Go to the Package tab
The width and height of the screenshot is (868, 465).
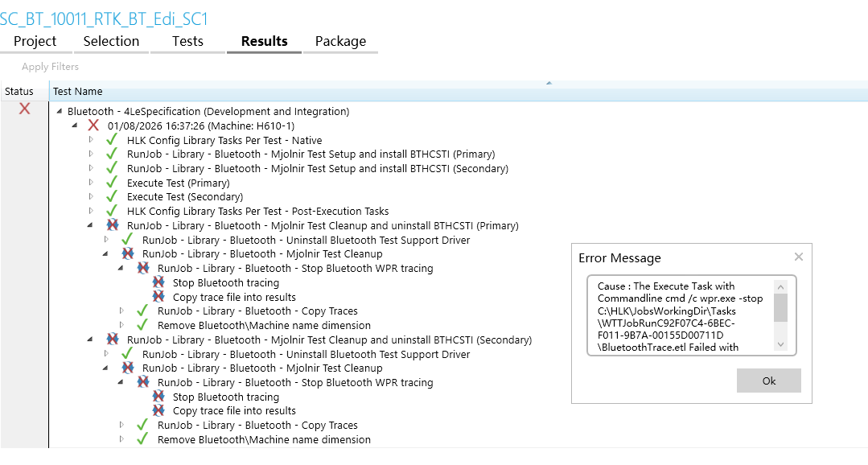tap(340, 42)
